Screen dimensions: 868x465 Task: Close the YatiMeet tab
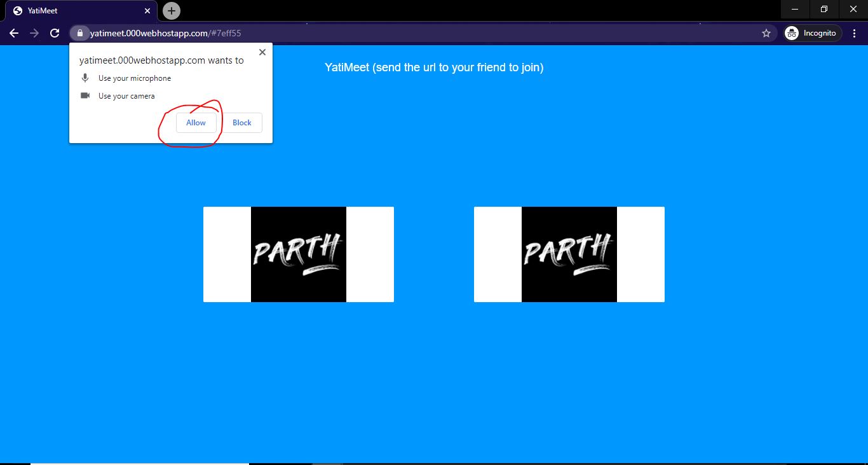pos(147,11)
